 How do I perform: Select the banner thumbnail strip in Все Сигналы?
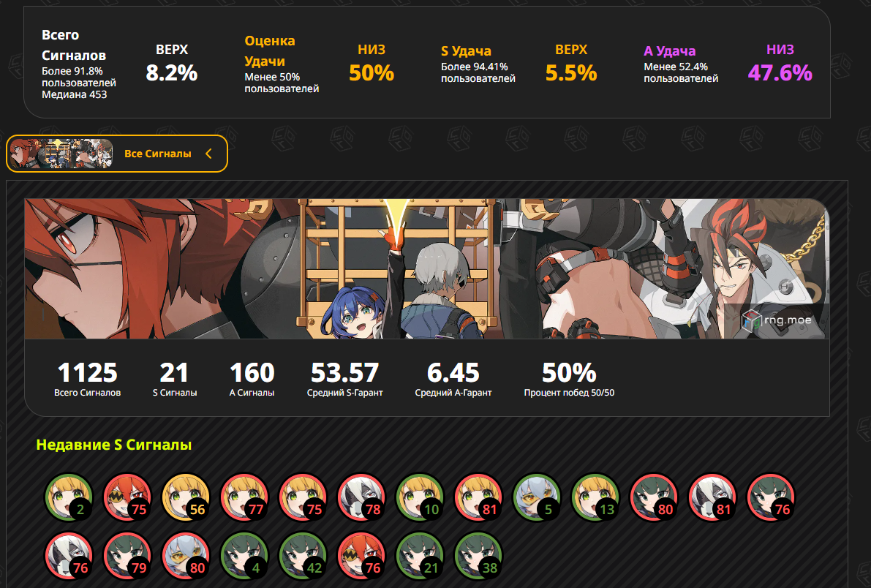pos(62,154)
